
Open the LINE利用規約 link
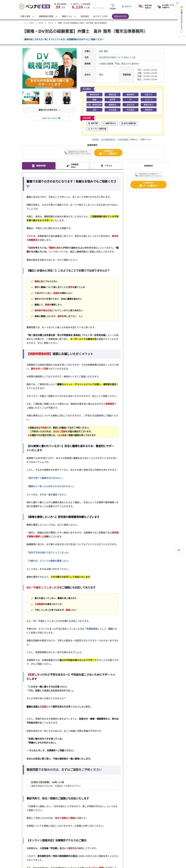point(123,139)
